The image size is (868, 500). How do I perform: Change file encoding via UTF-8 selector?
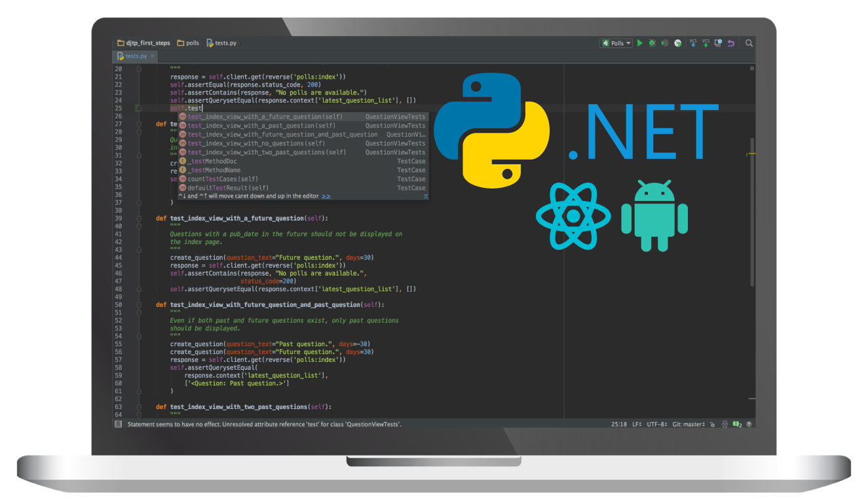click(657, 424)
